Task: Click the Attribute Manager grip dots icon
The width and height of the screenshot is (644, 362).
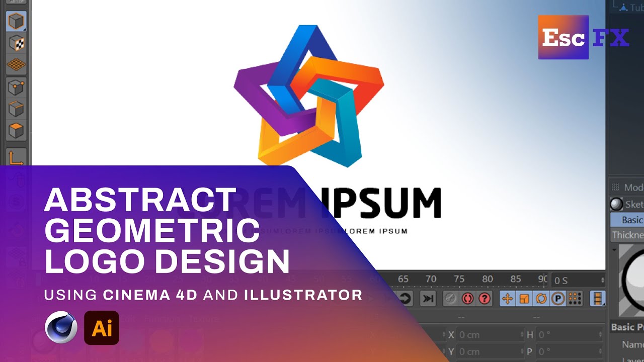Action: pos(615,187)
